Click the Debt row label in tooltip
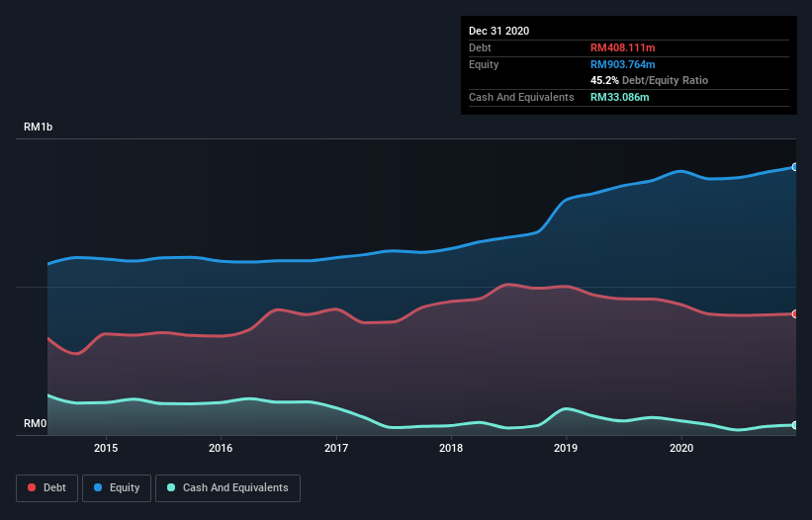The image size is (812, 520). point(480,47)
